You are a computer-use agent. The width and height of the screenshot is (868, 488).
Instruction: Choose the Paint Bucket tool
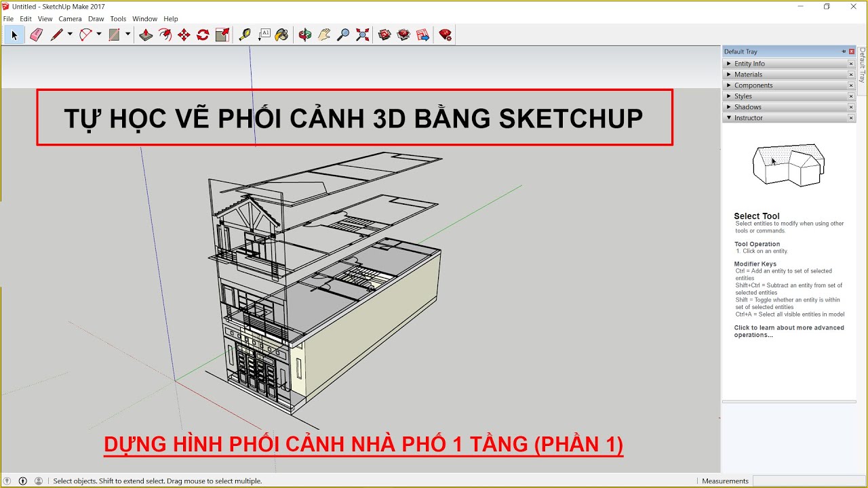282,35
